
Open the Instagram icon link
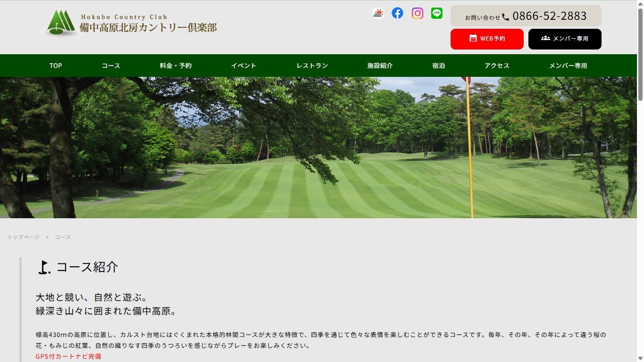pos(418,13)
